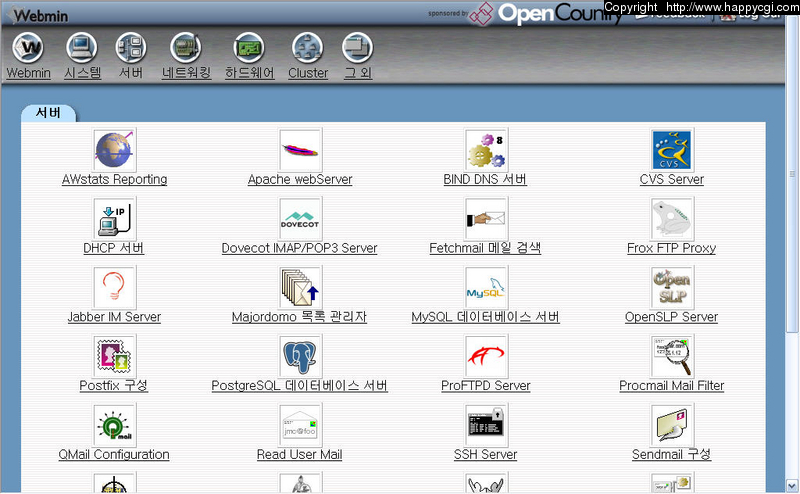Click the Majordomo envelopes icon
800x494 pixels.
tap(300, 287)
